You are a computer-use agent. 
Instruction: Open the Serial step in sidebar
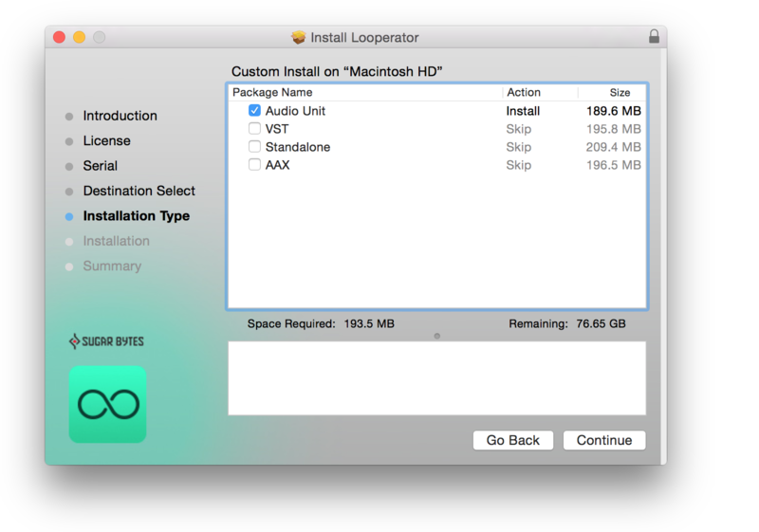[100, 166]
